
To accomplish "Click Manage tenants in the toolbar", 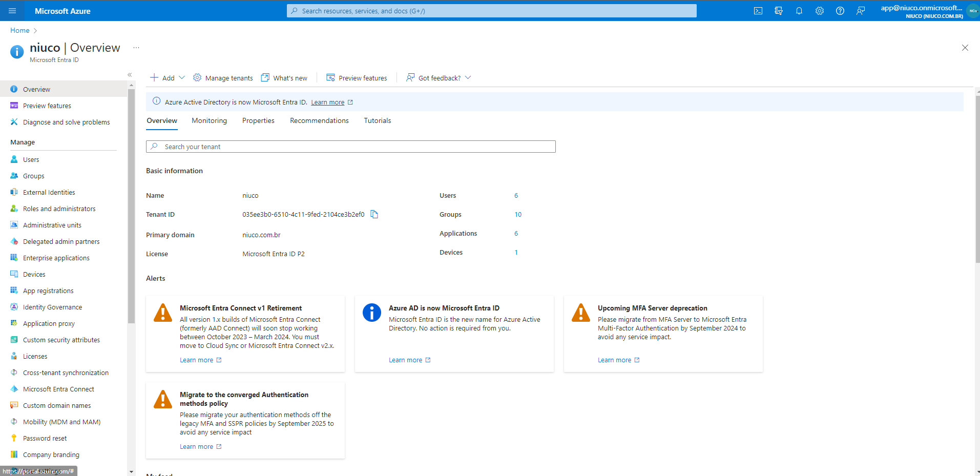I will click(223, 78).
